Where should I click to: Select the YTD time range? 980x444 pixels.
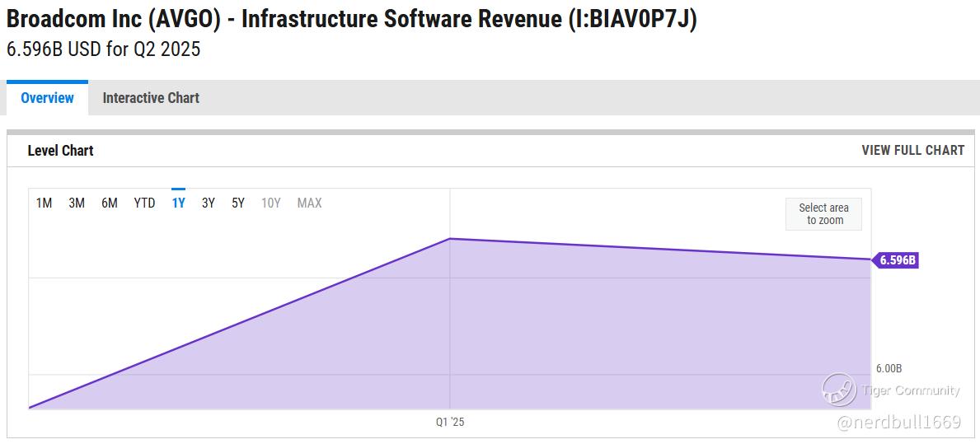pyautogui.click(x=144, y=203)
